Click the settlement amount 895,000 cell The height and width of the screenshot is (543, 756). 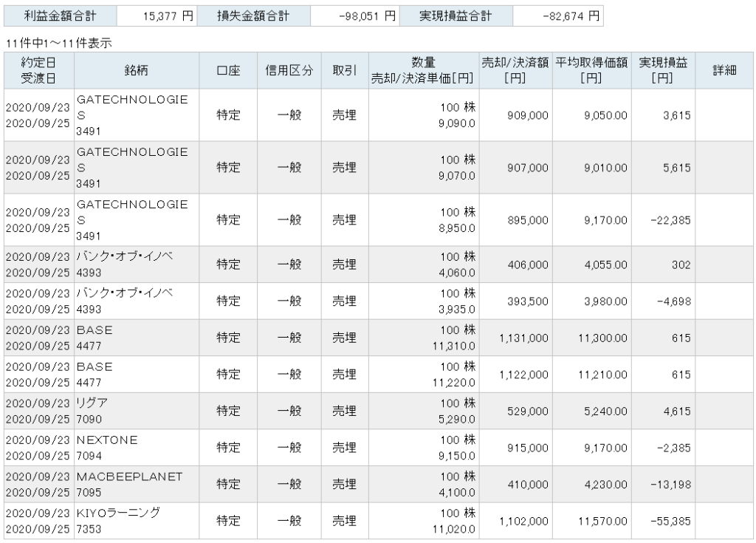coord(515,221)
